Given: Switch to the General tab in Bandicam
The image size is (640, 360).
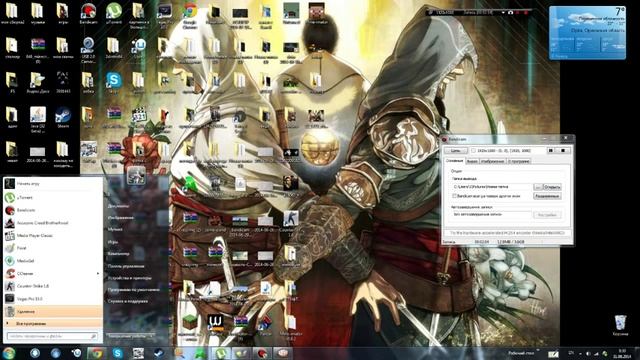Looking at the screenshot, I should pyautogui.click(x=454, y=161).
